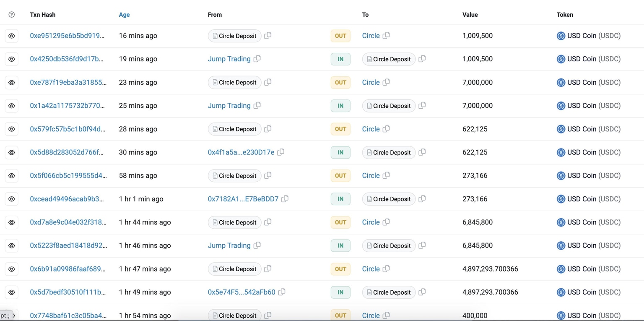Image resolution: width=644 pixels, height=321 pixels.
Task: View details for transaction 0xcead49496acab9b3
Action: click(x=12, y=199)
